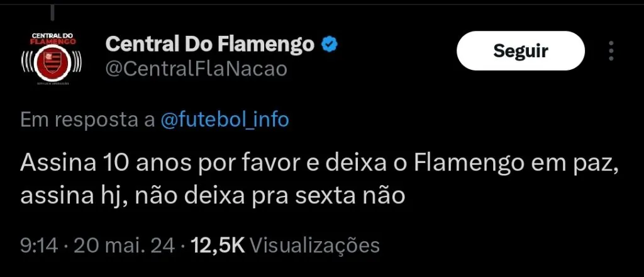
Task: Click the blue verified badge
Action: [329, 44]
